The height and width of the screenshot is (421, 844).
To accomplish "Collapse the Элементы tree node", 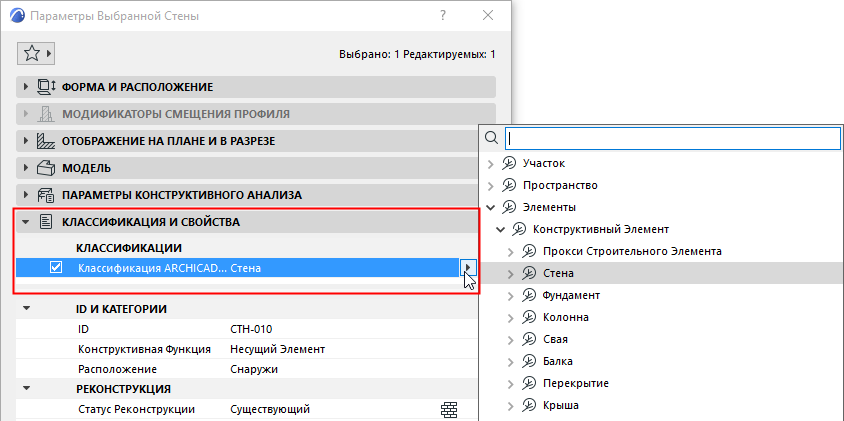I will tap(490, 207).
